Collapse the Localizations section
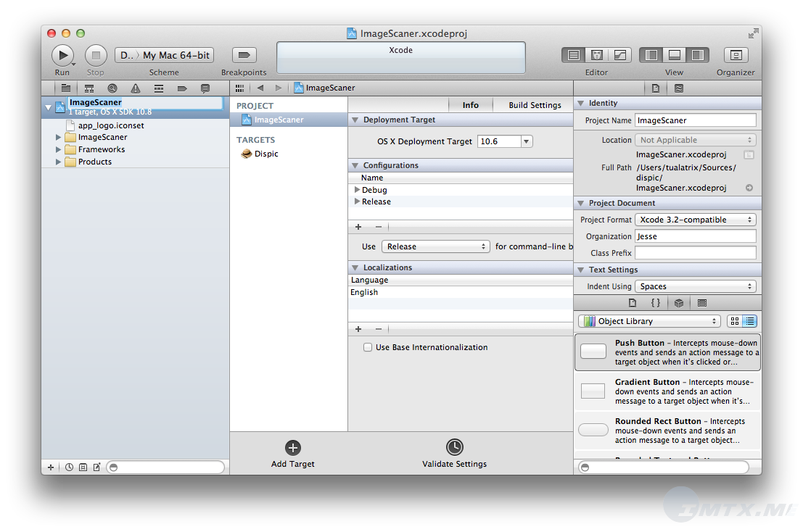803x532 pixels. [x=355, y=267]
